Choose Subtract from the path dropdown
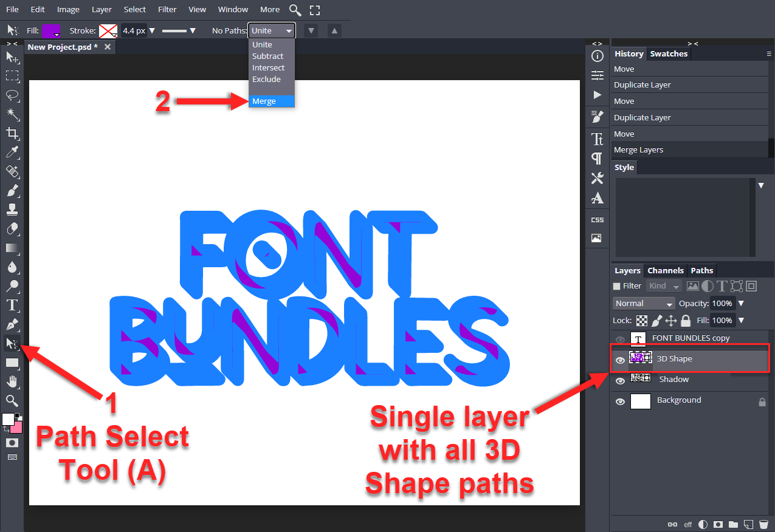This screenshot has height=532, width=775. tap(272, 56)
